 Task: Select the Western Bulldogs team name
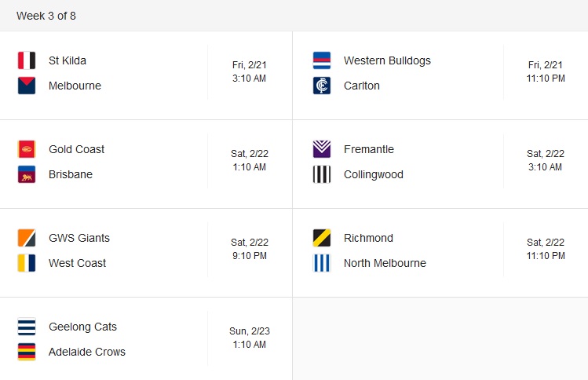pos(387,60)
